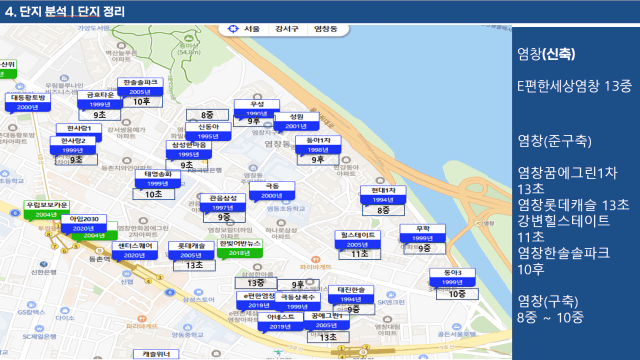Click the 10중 price box under 동아3
This screenshot has height=360, width=640.
point(457,294)
